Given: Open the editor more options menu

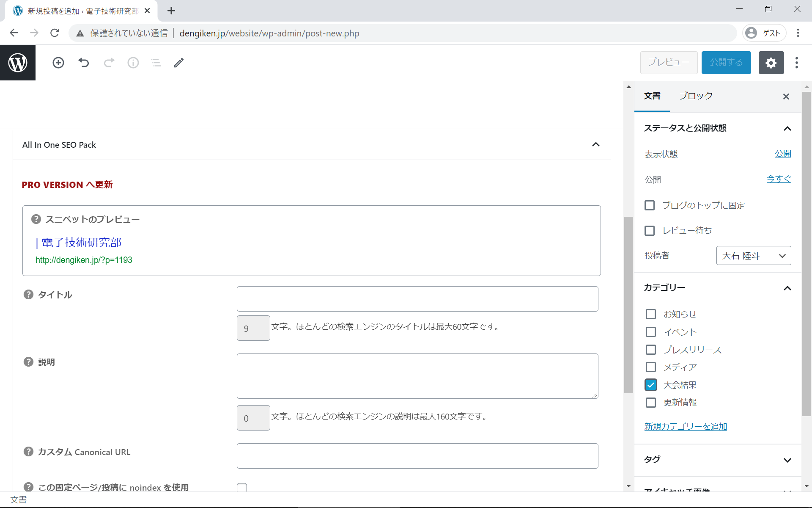Looking at the screenshot, I should pyautogui.click(x=797, y=63).
